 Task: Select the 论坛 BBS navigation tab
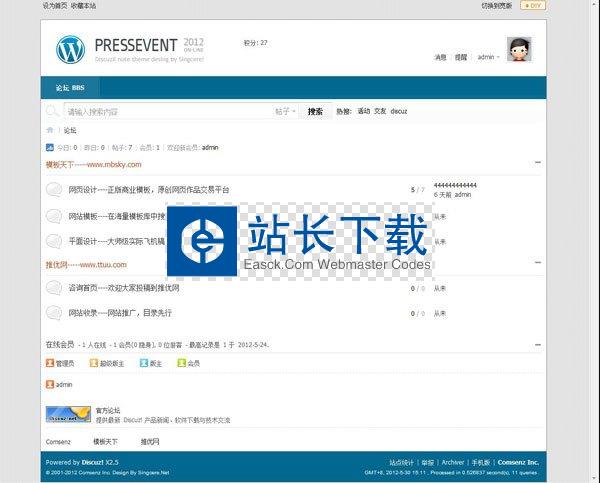[x=70, y=87]
